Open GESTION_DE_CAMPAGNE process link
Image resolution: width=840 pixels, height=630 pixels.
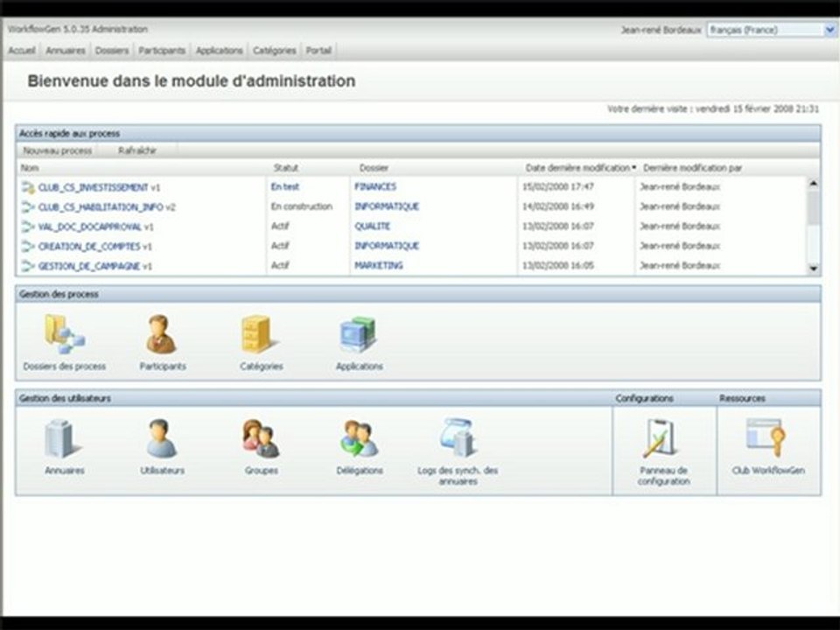tap(89, 266)
